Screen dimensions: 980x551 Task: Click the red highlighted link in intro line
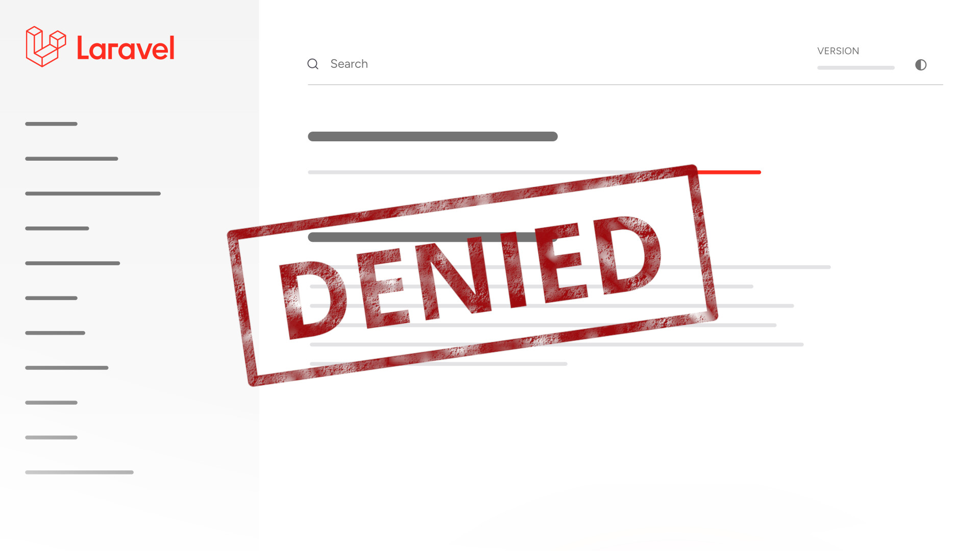(729, 172)
